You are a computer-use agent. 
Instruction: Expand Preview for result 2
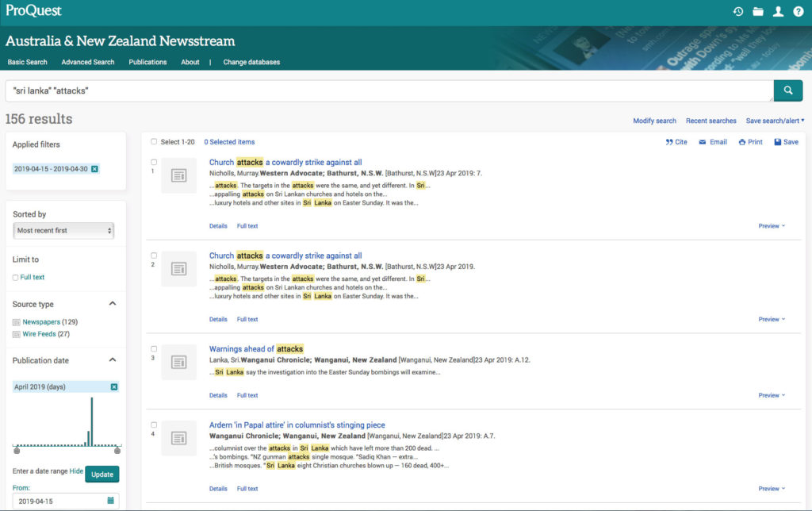772,319
